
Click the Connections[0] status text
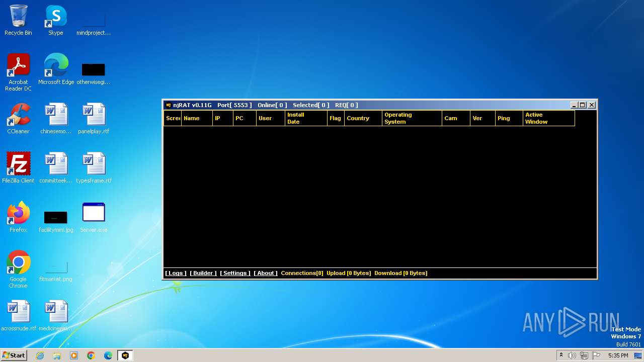(x=302, y=273)
